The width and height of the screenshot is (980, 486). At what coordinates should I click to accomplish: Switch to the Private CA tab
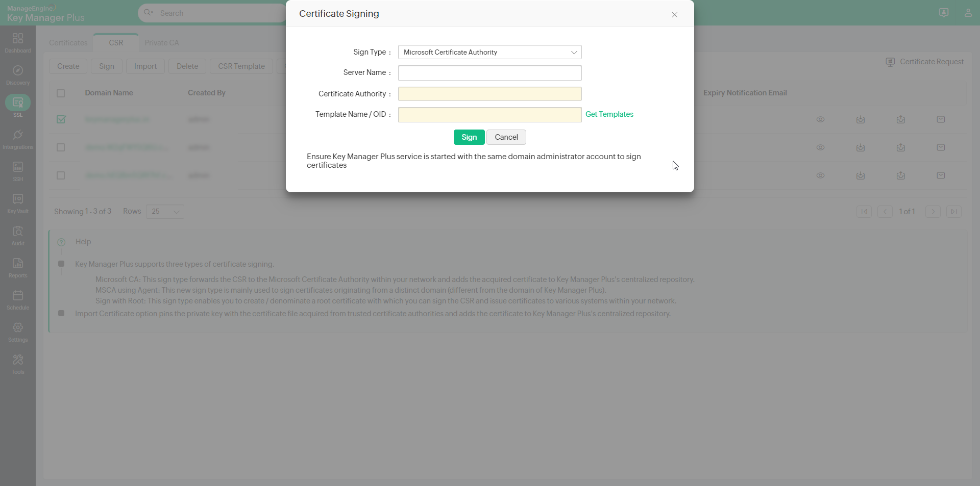pyautogui.click(x=162, y=43)
